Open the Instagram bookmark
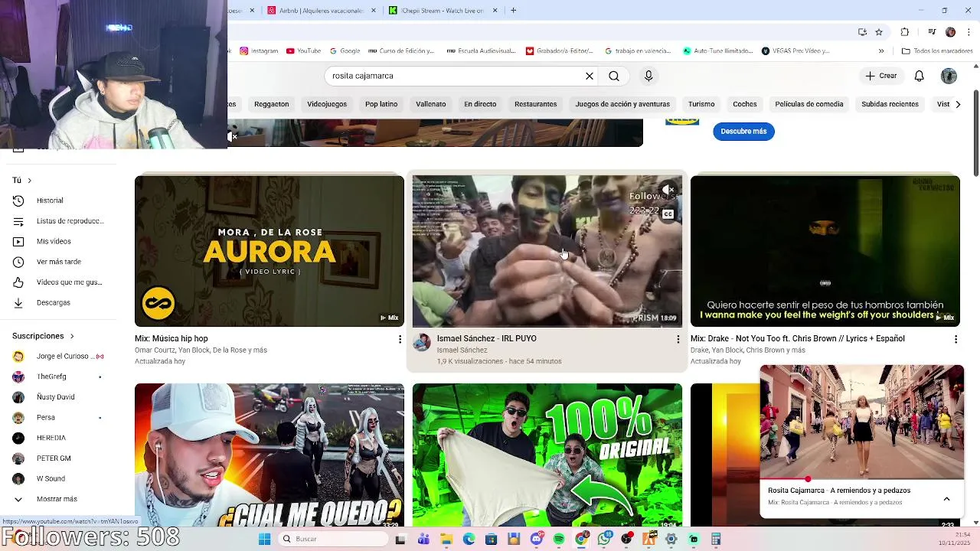 [259, 51]
